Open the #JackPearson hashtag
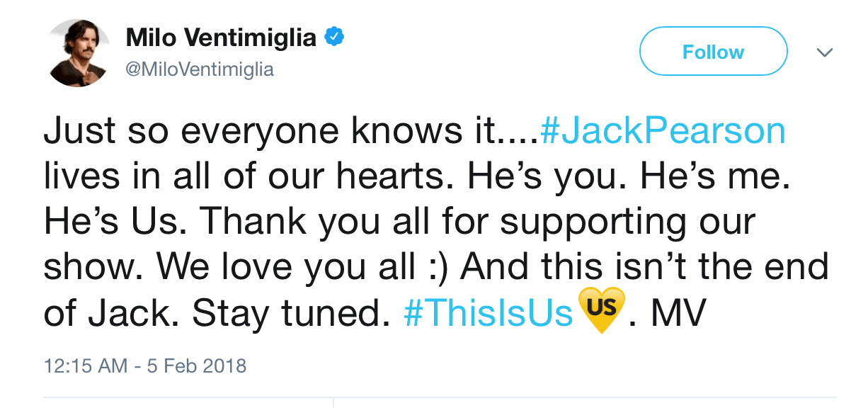The height and width of the screenshot is (408, 868). coord(663,132)
